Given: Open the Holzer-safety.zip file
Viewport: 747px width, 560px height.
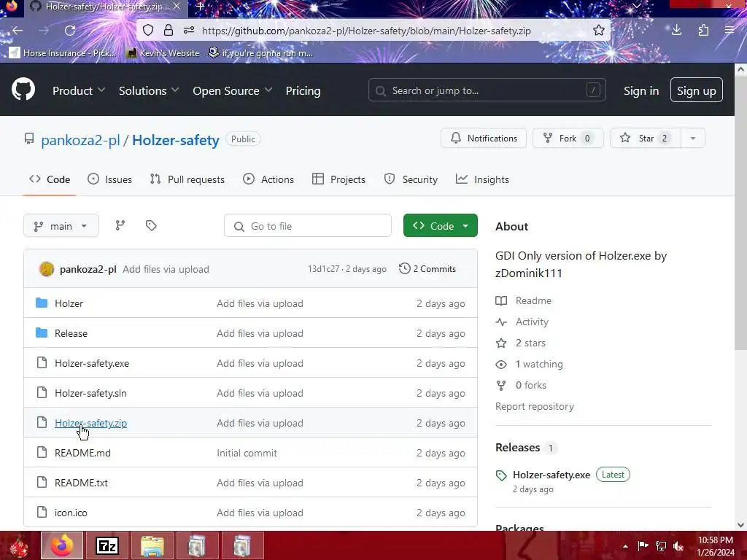Looking at the screenshot, I should (90, 423).
